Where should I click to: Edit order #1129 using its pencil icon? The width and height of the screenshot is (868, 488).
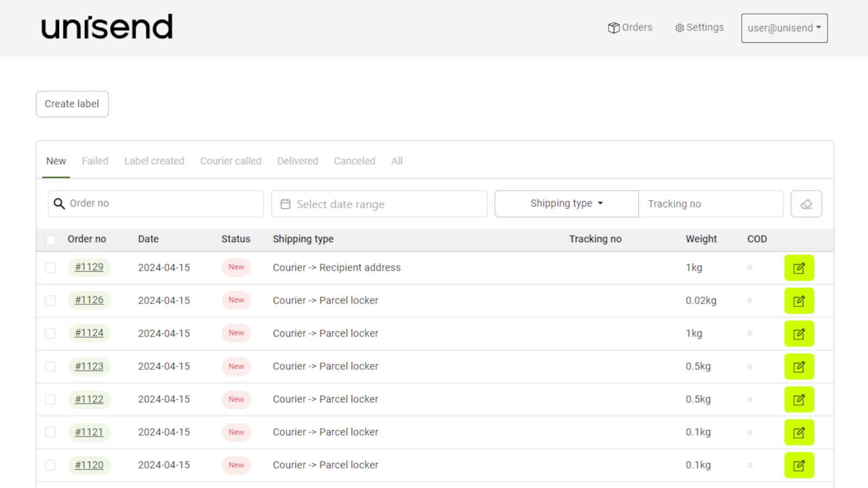tap(799, 267)
